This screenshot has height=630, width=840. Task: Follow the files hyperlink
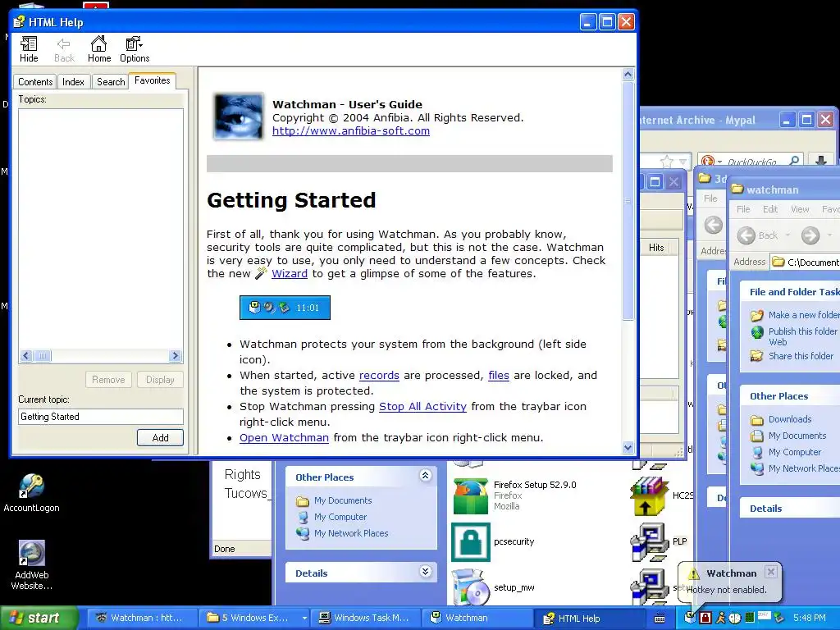499,376
